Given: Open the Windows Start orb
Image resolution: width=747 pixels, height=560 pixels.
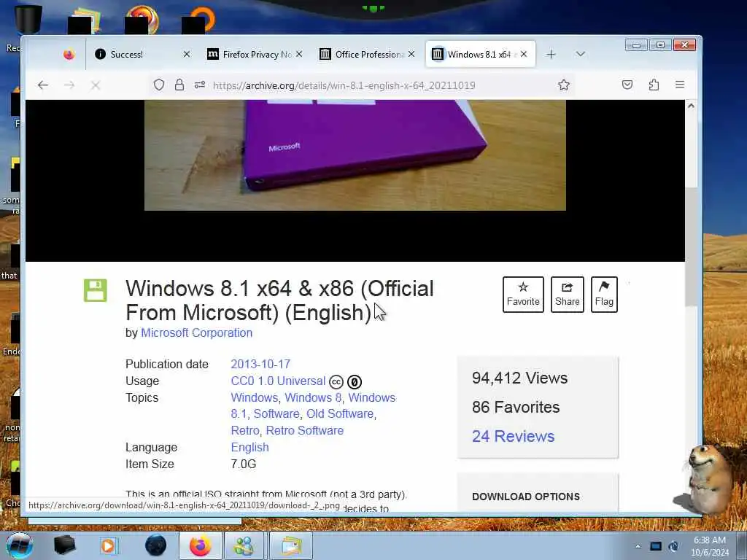Looking at the screenshot, I should click(x=19, y=545).
